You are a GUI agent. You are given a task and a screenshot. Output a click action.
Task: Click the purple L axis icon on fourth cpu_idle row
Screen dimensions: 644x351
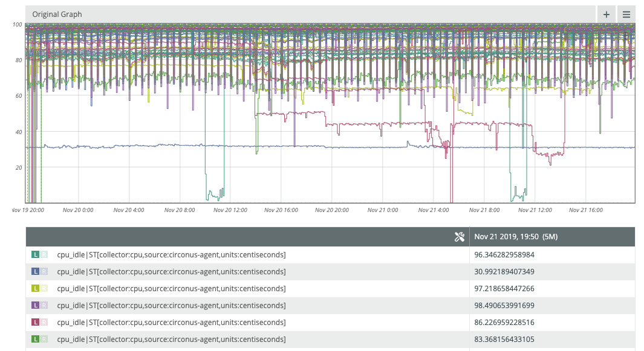point(35,305)
